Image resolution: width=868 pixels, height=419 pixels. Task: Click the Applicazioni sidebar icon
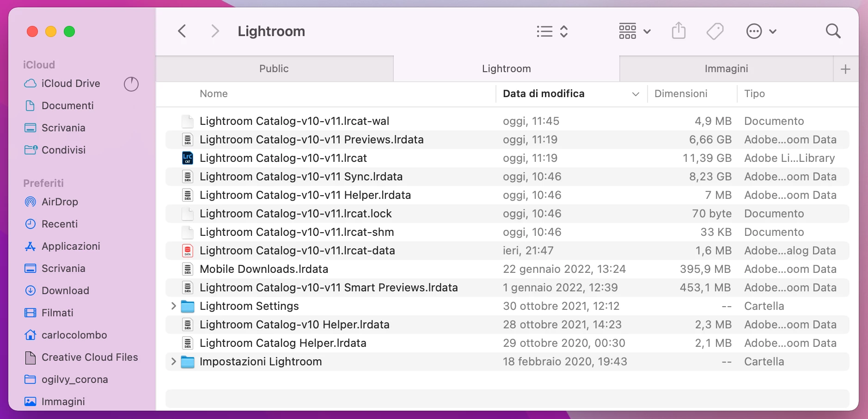pos(30,246)
